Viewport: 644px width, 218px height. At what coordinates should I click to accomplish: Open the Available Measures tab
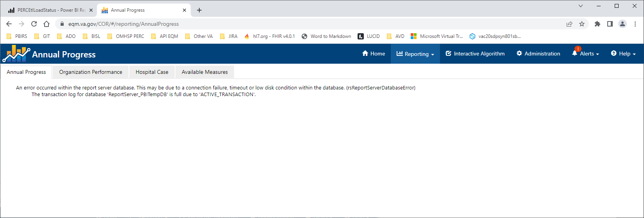click(x=204, y=72)
